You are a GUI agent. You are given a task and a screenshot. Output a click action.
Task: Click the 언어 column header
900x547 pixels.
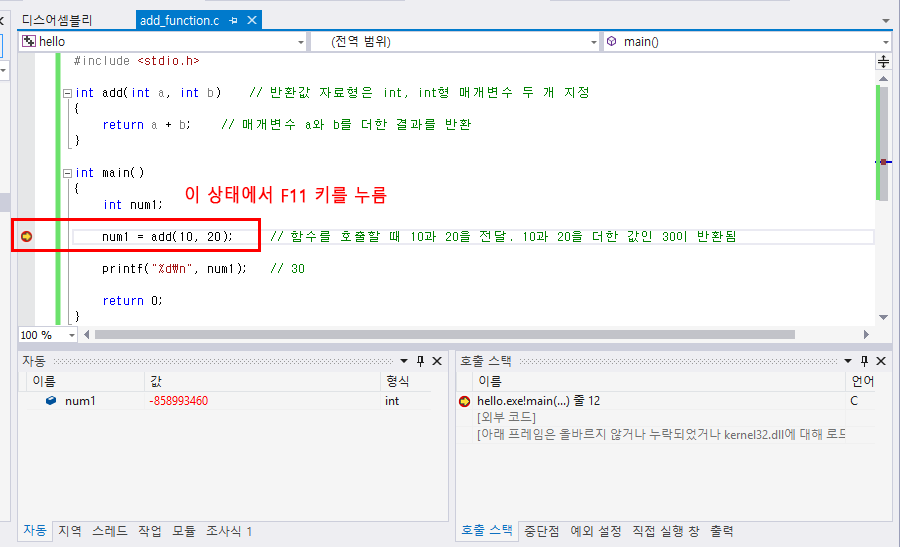coord(863,381)
